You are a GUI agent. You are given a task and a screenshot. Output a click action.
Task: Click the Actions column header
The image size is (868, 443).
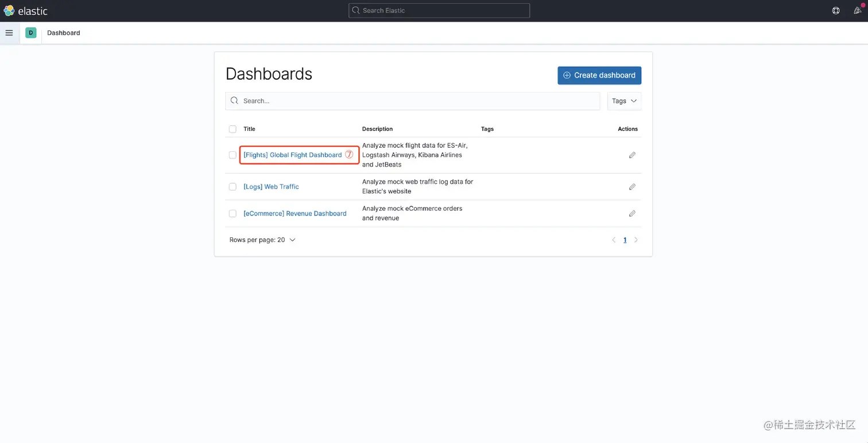click(x=627, y=129)
